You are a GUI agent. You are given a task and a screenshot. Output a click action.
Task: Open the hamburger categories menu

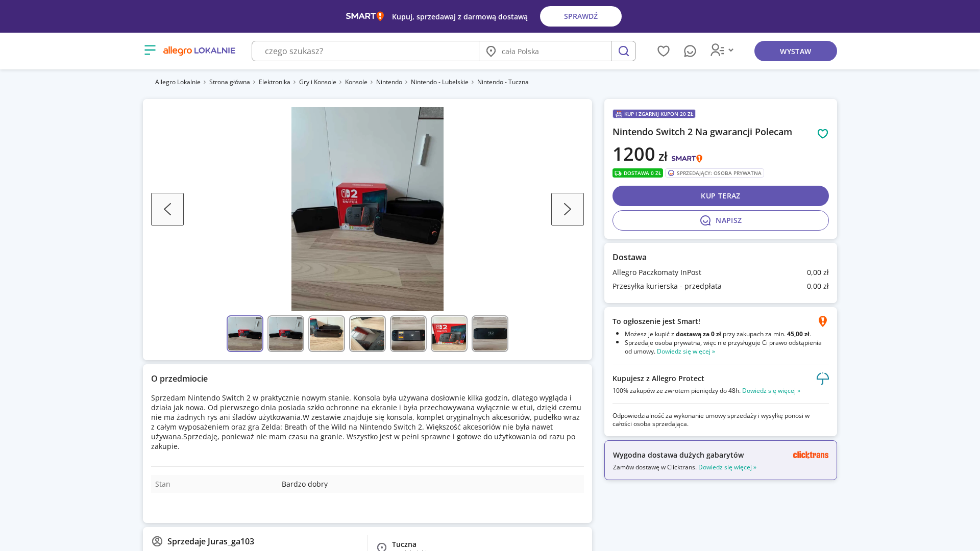150,50
